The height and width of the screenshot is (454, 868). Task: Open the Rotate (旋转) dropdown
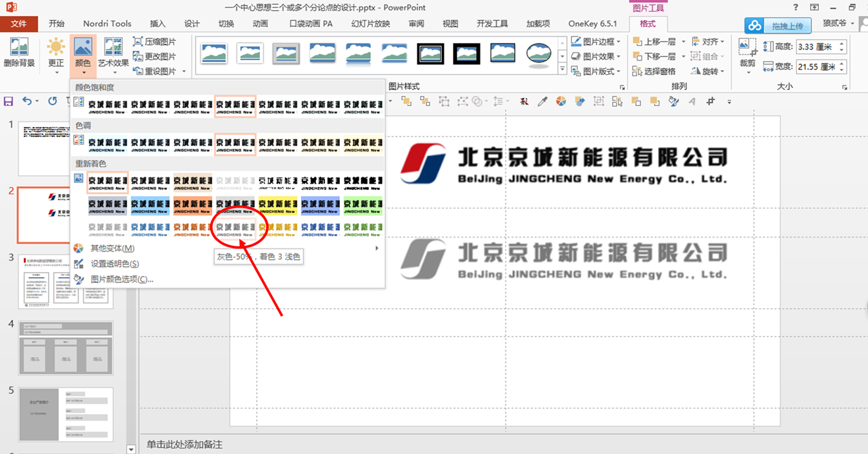pyautogui.click(x=707, y=71)
